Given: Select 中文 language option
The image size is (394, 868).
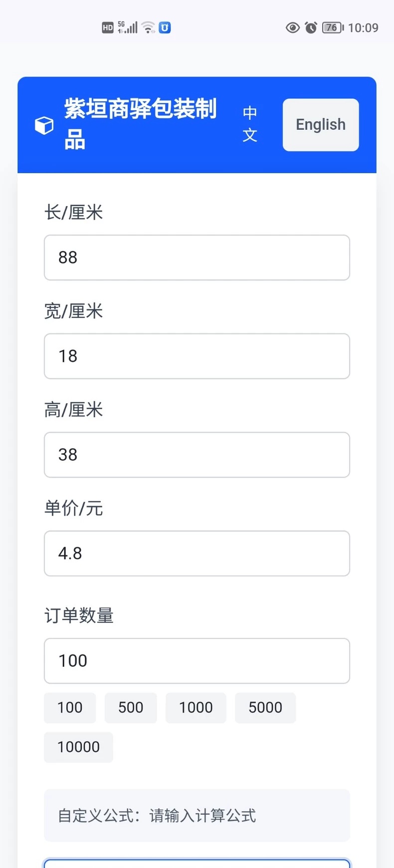Looking at the screenshot, I should click(x=250, y=124).
